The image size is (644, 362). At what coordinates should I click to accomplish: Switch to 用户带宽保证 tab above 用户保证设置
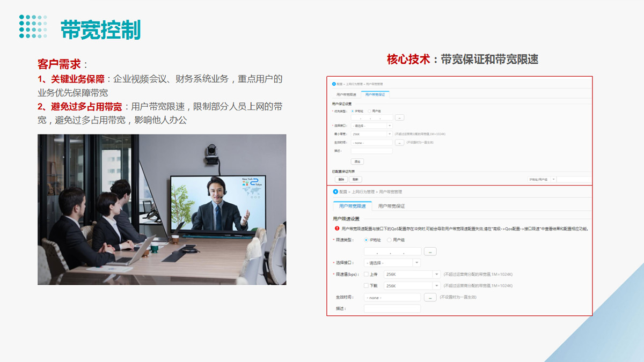click(x=375, y=94)
